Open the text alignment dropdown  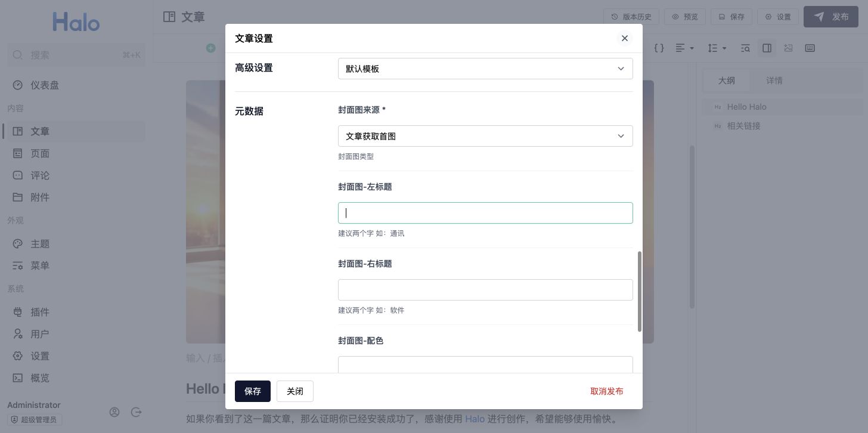[x=684, y=48]
